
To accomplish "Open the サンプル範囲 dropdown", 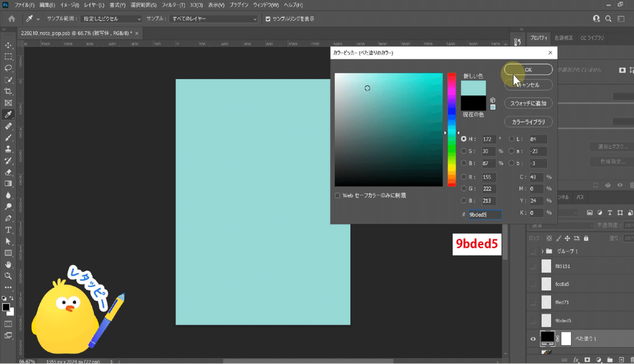I will (110, 19).
